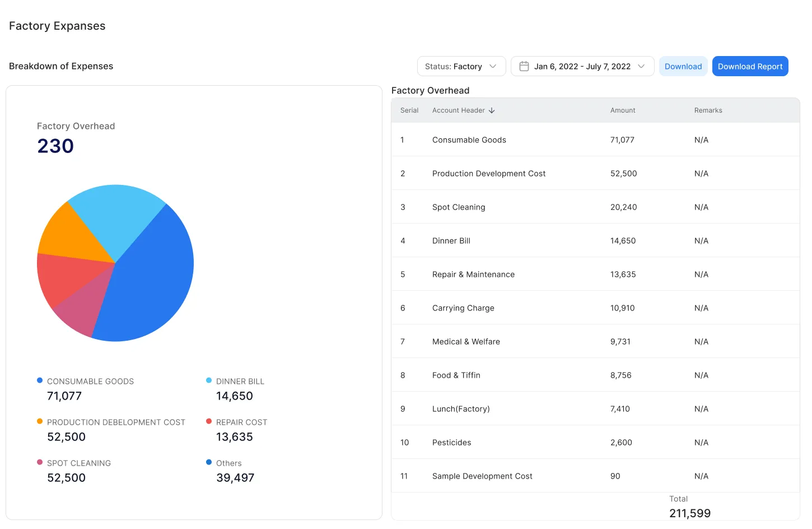Click the Factory Overhead value 230
Viewport: 812px width, 529px height.
click(55, 146)
